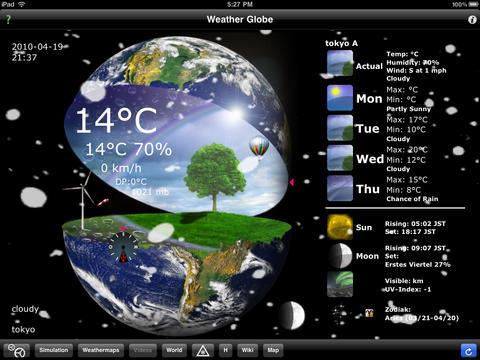Open the globe settings icon in toolbar
The width and height of the screenshot is (480, 360).
click(16, 351)
